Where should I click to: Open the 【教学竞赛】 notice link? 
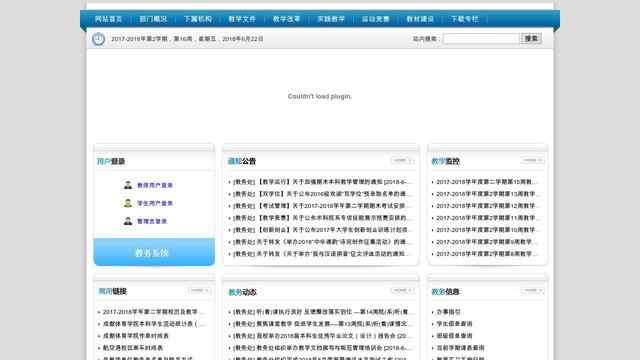322,218
